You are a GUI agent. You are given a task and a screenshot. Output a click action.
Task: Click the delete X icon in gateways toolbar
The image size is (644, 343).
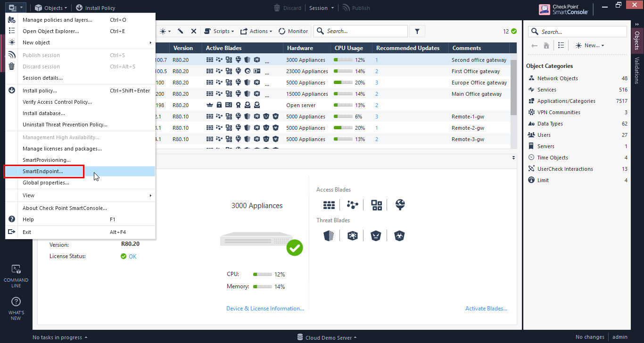(194, 31)
